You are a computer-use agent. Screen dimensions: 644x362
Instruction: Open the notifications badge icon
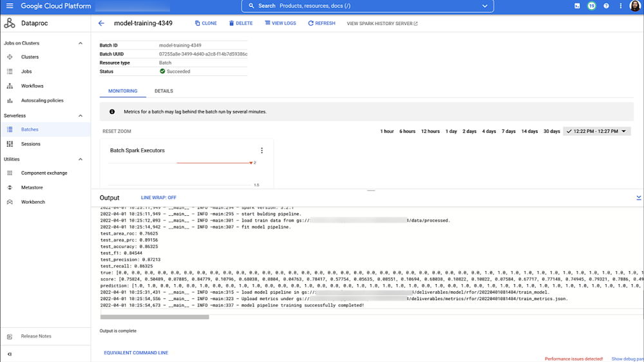(591, 6)
